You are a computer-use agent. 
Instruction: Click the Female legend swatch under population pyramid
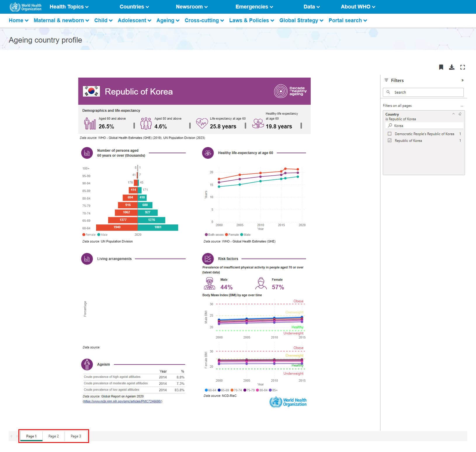click(x=84, y=235)
